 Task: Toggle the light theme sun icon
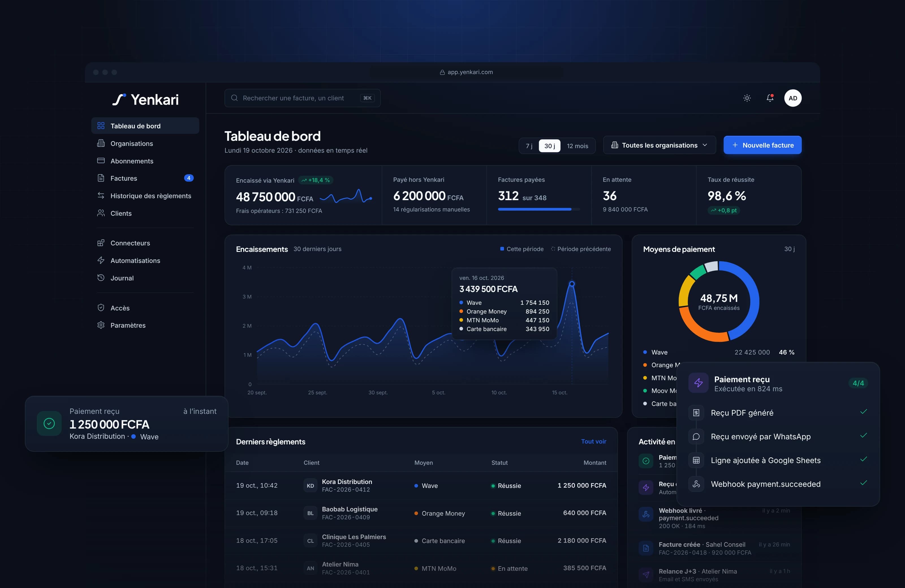click(x=747, y=98)
